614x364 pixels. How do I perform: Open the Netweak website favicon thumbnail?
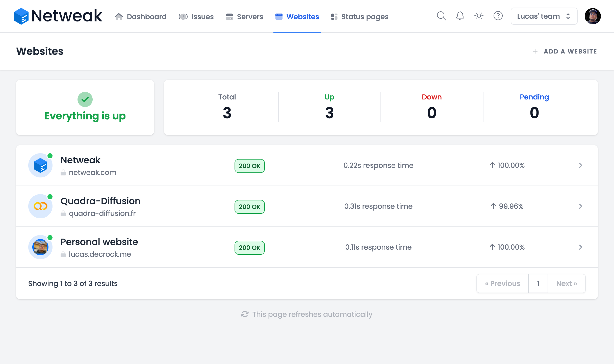click(40, 165)
